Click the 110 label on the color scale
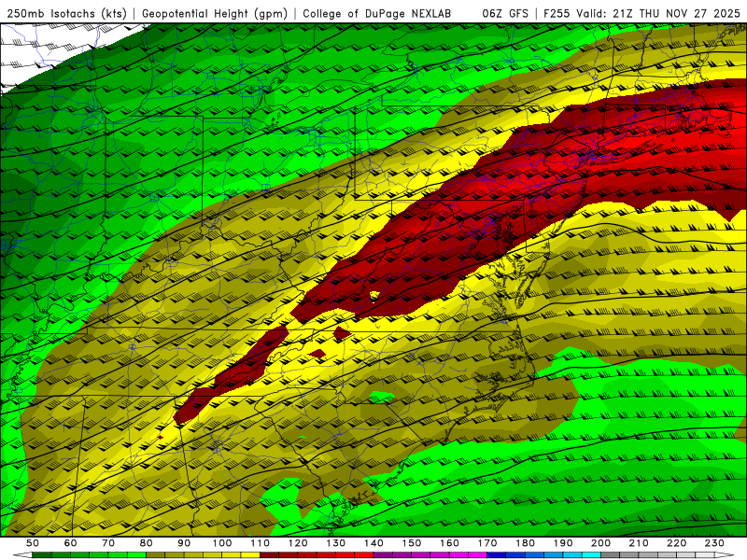 (261, 543)
